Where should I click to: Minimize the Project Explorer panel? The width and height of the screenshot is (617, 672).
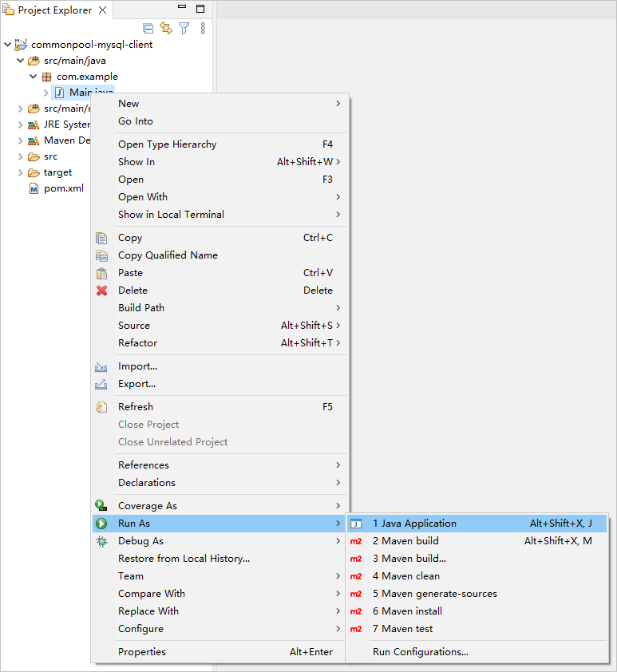pos(183,10)
